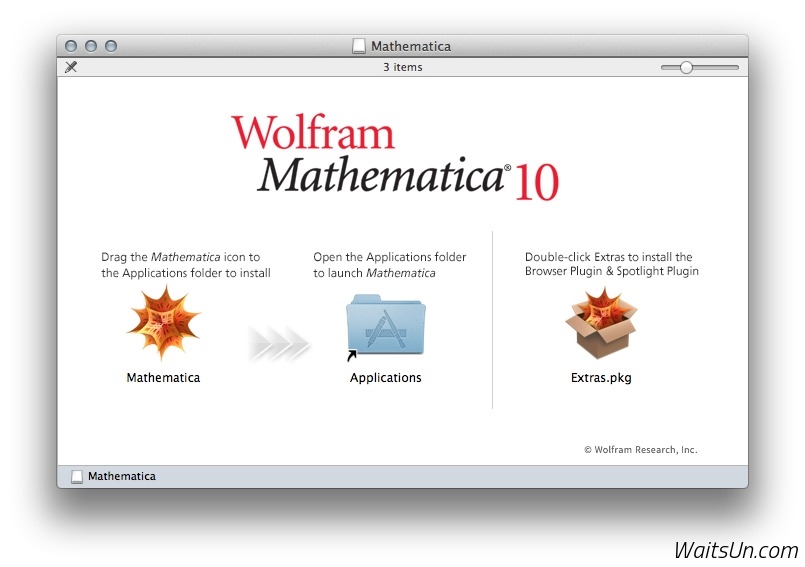The height and width of the screenshot is (567, 805).
Task: Click the "3 items" status text
Action: coord(402,67)
